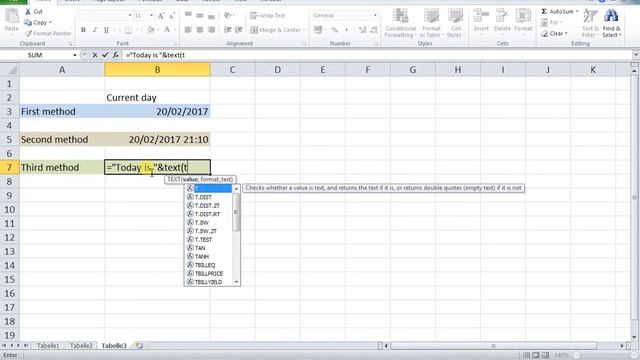Cancel formula entry with X button
Screen dimensions: 640x360
point(95,55)
